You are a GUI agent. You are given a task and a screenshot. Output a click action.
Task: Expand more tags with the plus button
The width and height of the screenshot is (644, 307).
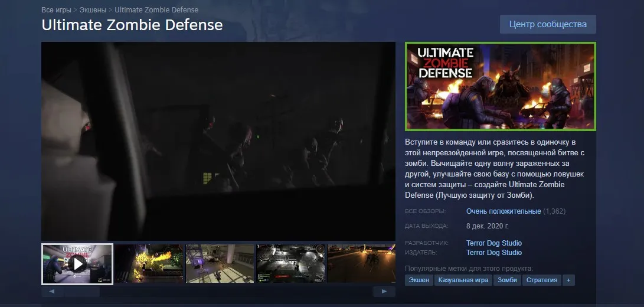(x=568, y=280)
